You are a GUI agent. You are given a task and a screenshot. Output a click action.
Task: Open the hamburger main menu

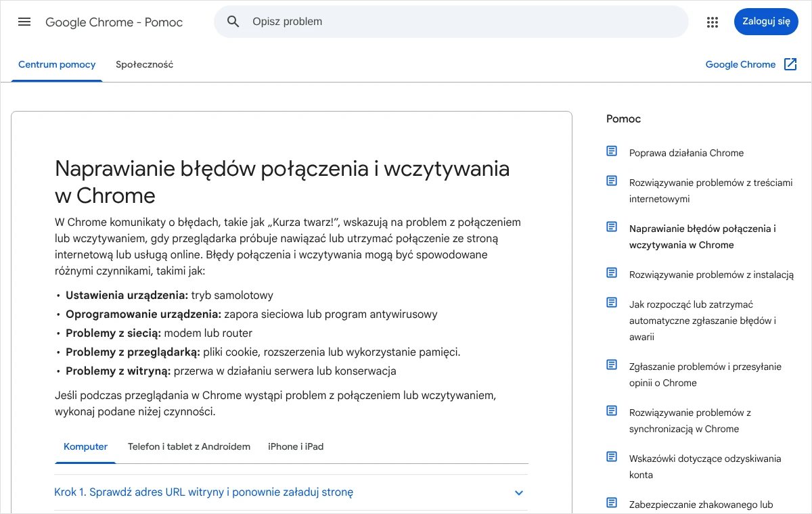click(x=24, y=22)
